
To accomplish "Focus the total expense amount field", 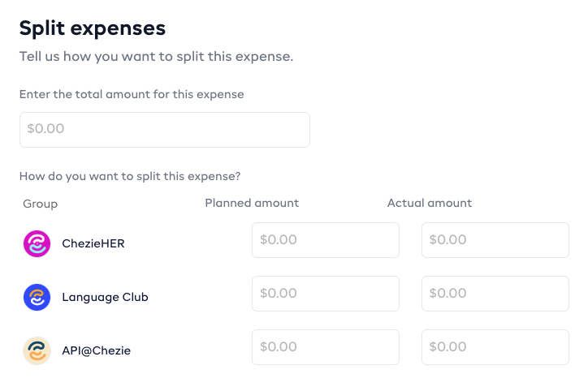I will (x=165, y=130).
